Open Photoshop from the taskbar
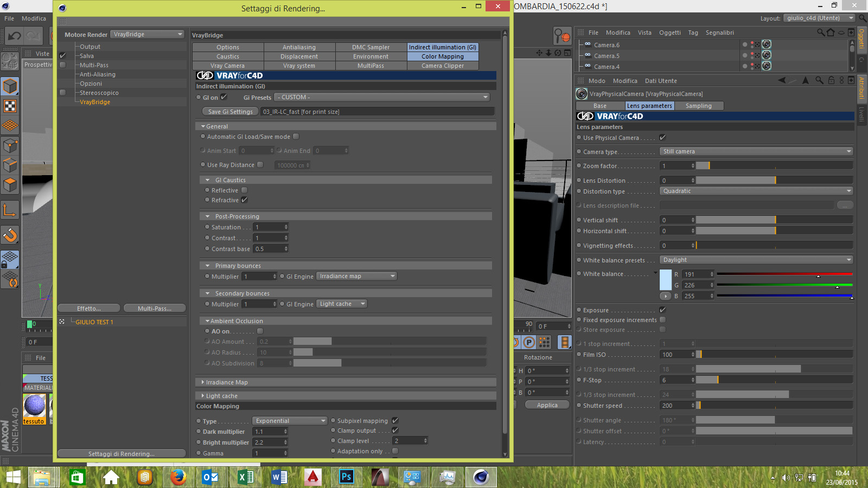Screen dimensions: 868x488 [x=346, y=477]
